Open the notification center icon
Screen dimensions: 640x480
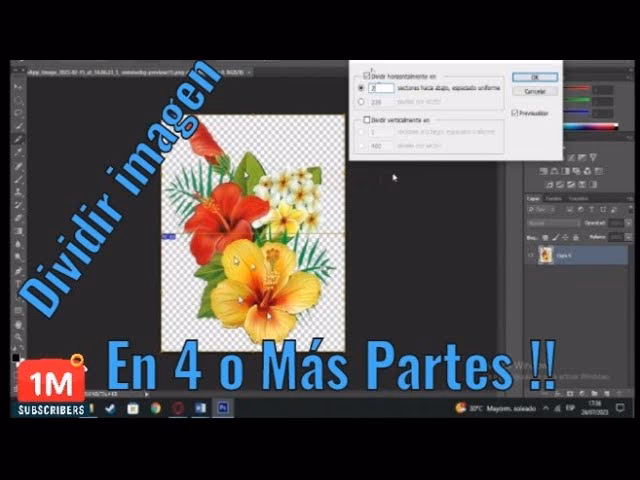620,408
